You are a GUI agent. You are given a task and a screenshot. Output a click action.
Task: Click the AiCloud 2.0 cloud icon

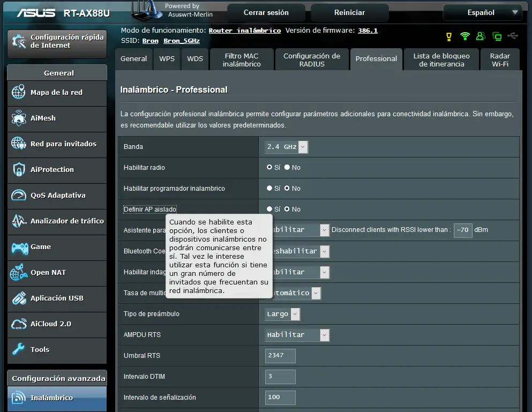(19, 324)
